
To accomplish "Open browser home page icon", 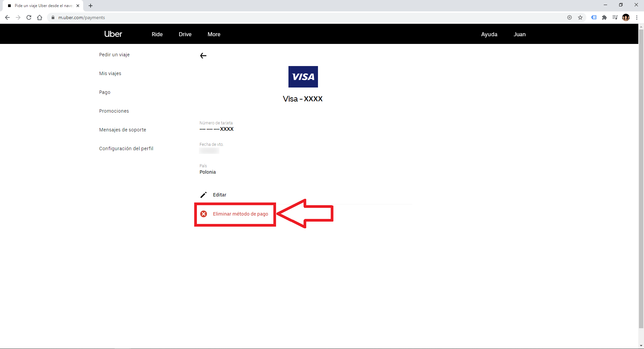I will [x=40, y=17].
